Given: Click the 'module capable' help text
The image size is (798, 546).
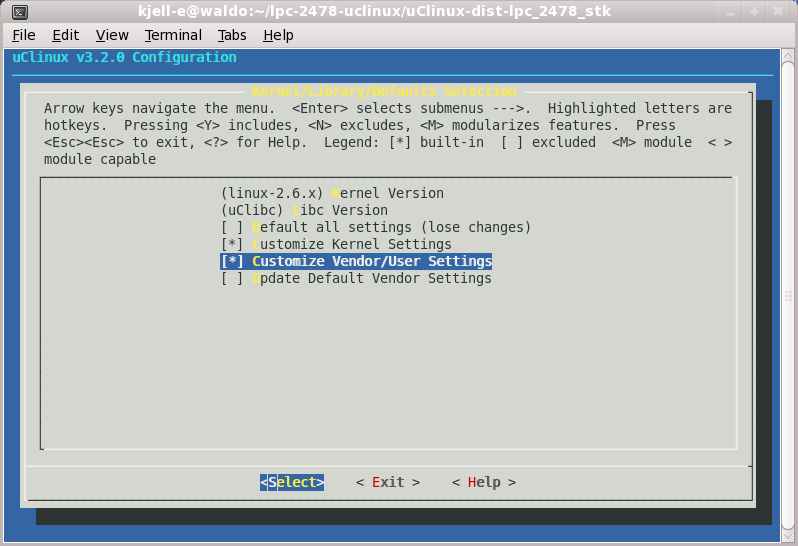Looking at the screenshot, I should click(100, 159).
